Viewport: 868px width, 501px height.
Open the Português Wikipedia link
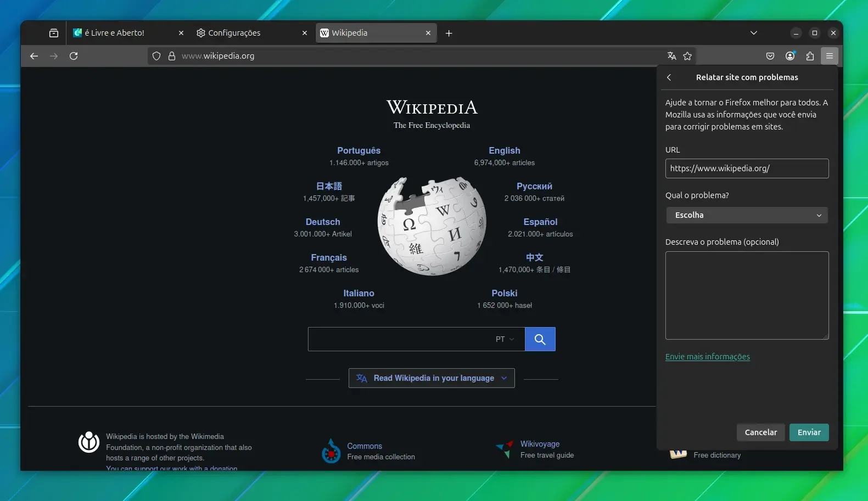(x=359, y=150)
